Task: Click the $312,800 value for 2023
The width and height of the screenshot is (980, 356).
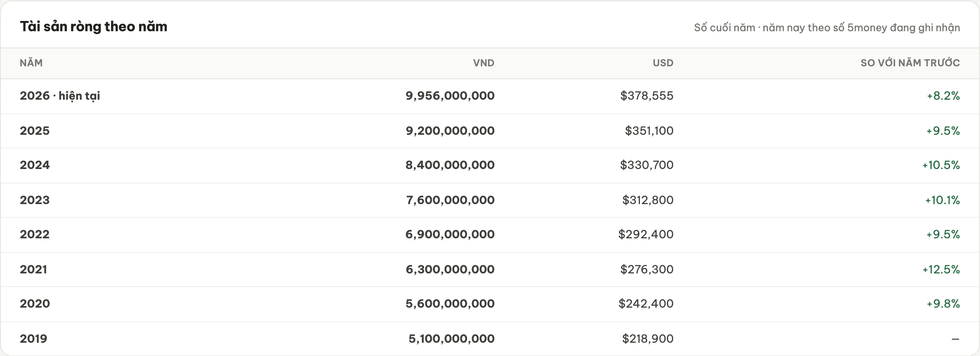Action: 648,200
